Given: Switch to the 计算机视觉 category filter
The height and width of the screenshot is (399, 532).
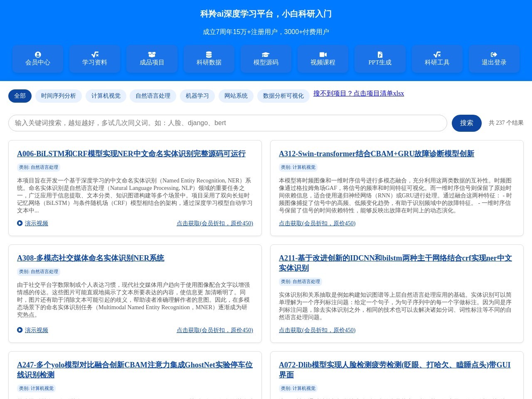Looking at the screenshot, I should pos(106,96).
